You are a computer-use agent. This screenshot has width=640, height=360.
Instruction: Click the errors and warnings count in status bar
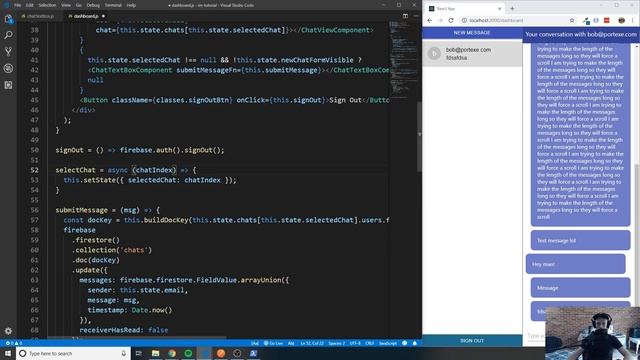13,343
